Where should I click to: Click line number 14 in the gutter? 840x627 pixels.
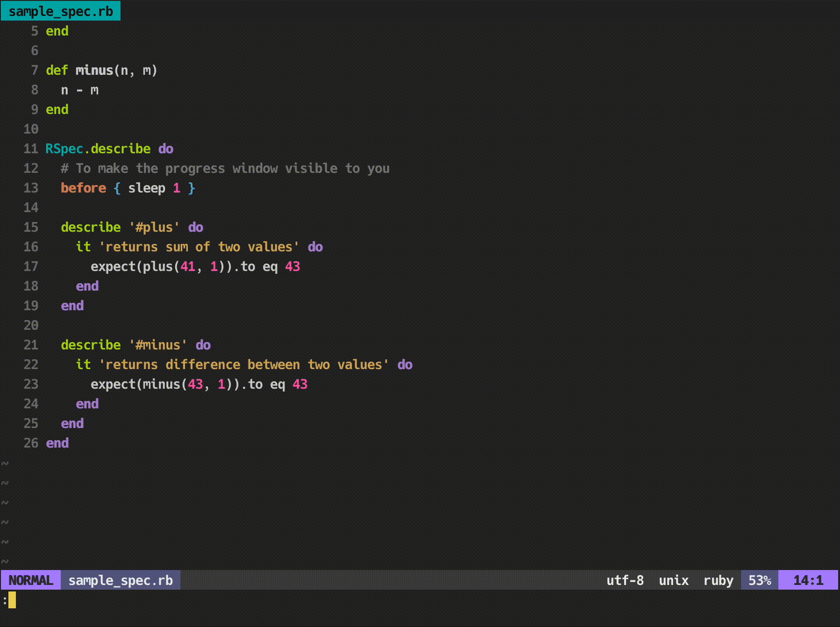tap(31, 207)
